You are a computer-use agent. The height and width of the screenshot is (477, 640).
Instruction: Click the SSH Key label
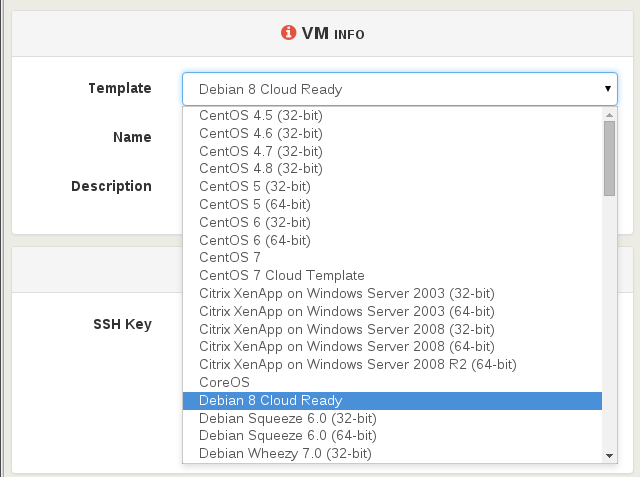point(122,324)
